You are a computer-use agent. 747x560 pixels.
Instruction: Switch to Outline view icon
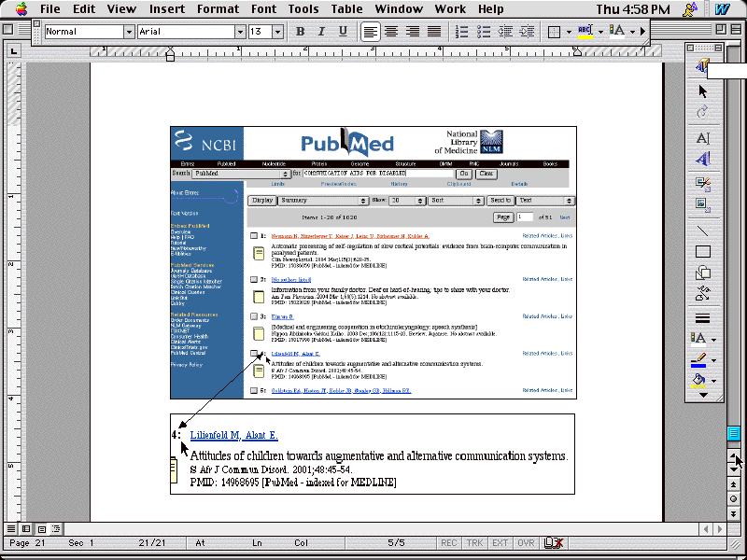click(57, 528)
